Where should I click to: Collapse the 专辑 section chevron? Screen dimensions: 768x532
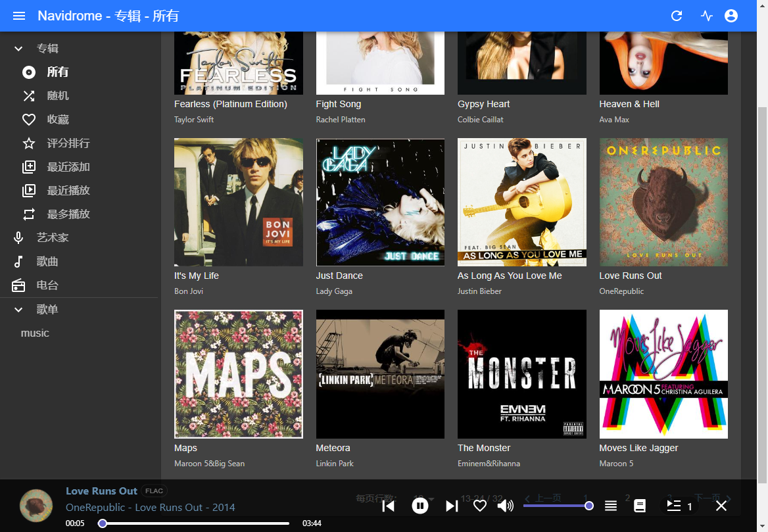pyautogui.click(x=18, y=49)
